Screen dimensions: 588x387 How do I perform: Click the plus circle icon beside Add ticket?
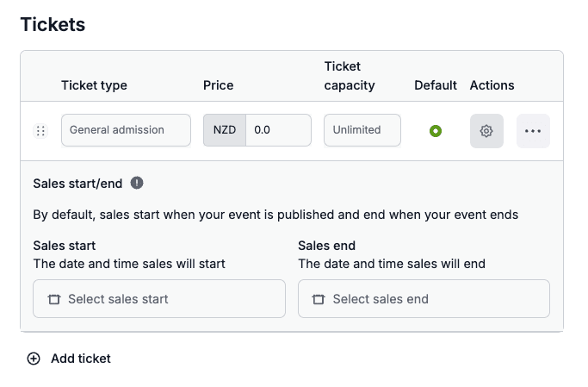coord(34,359)
